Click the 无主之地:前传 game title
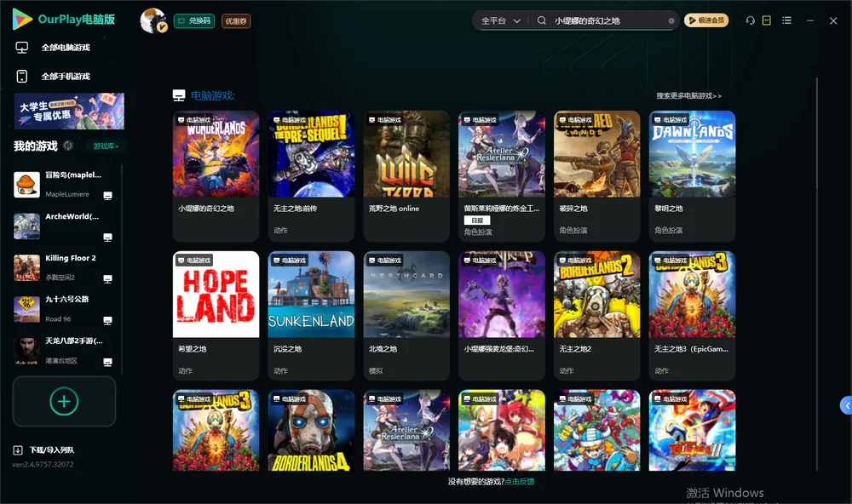852x504 pixels. (295, 209)
